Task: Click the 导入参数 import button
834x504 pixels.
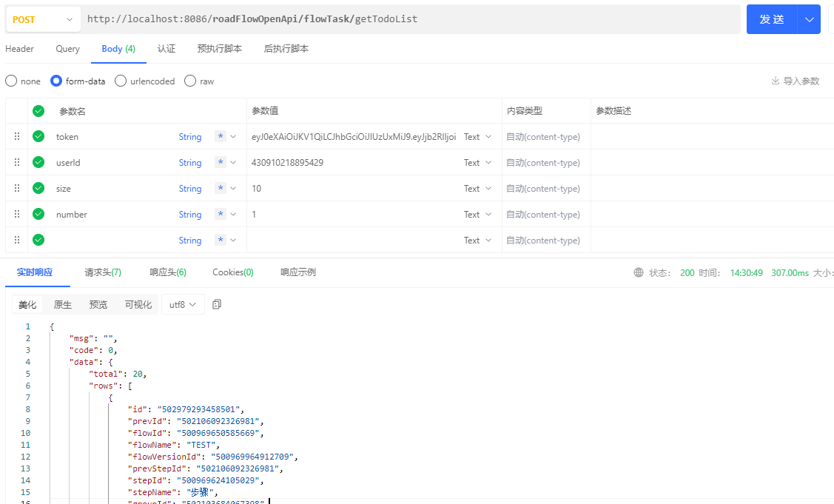Action: [796, 81]
